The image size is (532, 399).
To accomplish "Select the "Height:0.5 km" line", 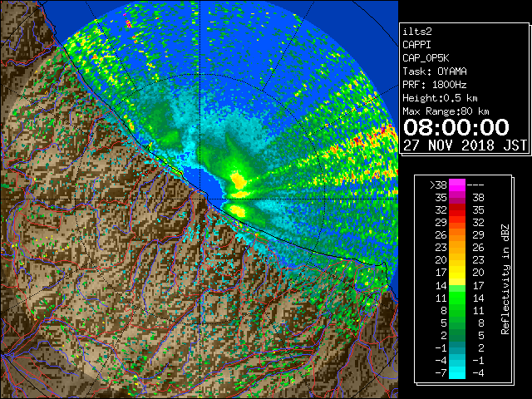I will pos(440,98).
